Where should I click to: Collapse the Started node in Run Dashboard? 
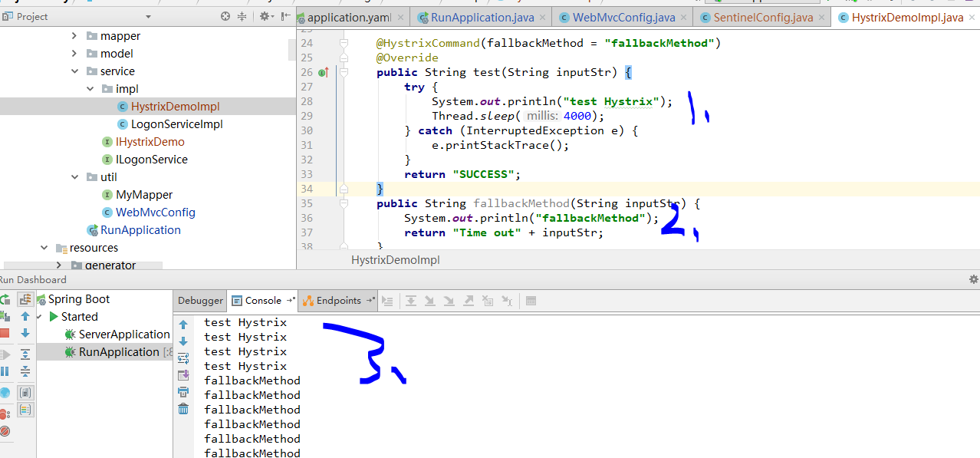coord(38,316)
